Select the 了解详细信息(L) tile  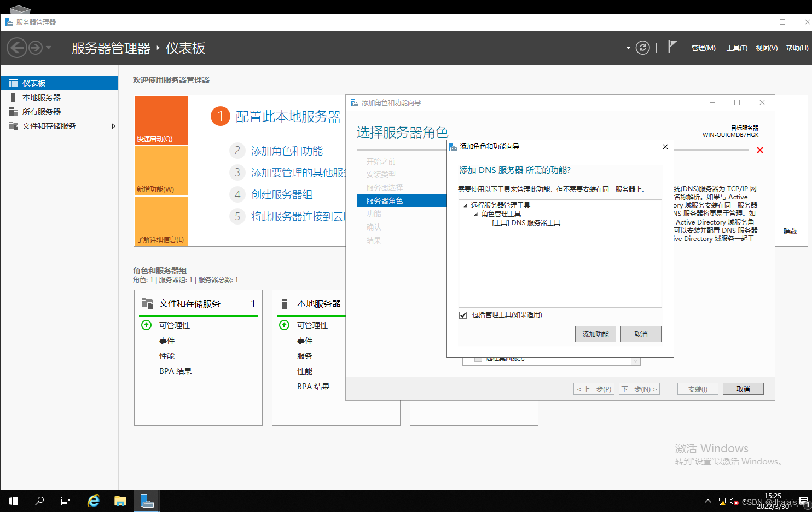click(161, 221)
